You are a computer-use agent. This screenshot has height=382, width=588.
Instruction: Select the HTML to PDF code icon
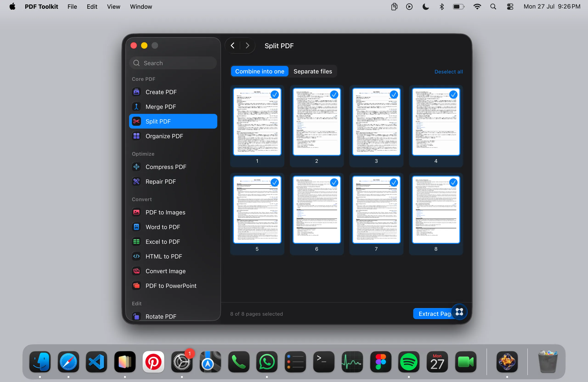[136, 256]
